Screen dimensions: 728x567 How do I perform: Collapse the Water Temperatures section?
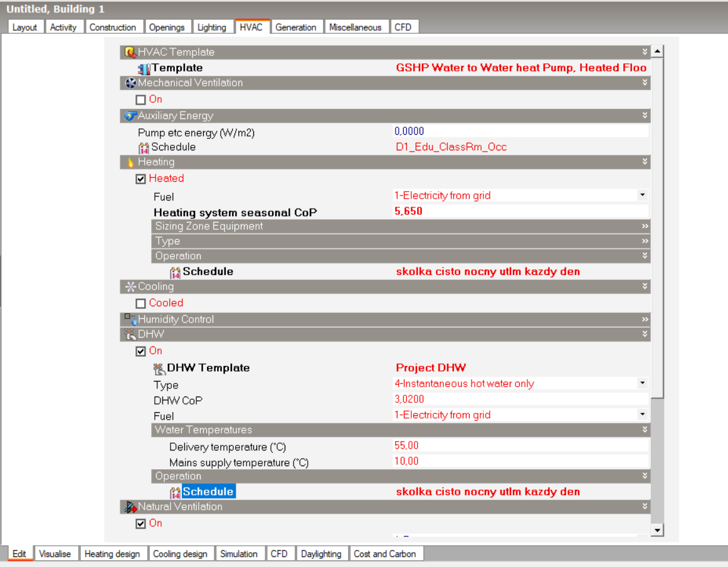(x=645, y=430)
